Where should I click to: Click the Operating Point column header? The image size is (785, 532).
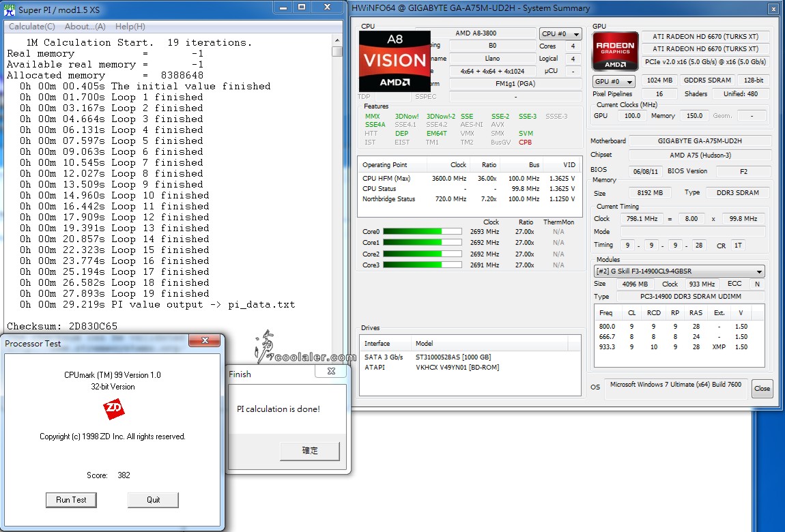[x=392, y=164]
